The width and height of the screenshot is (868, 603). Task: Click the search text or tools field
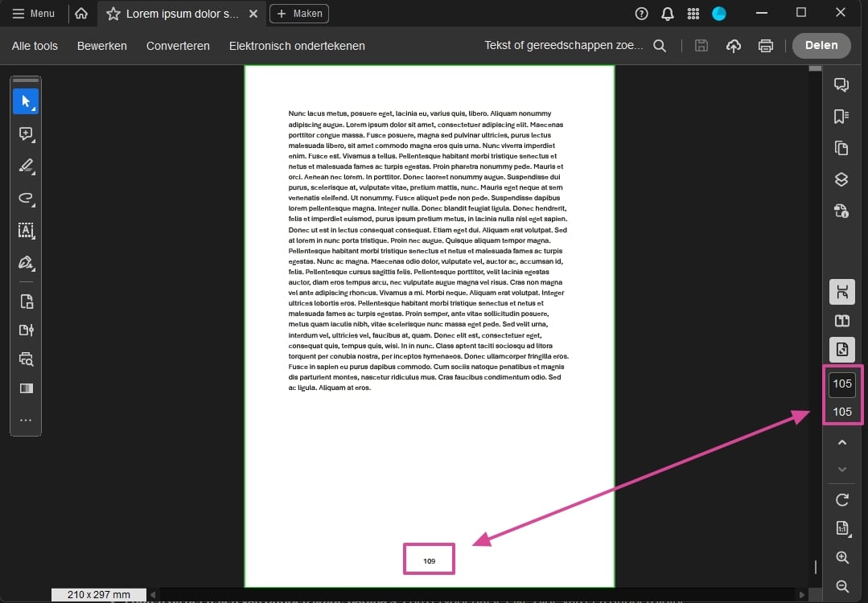[564, 45]
